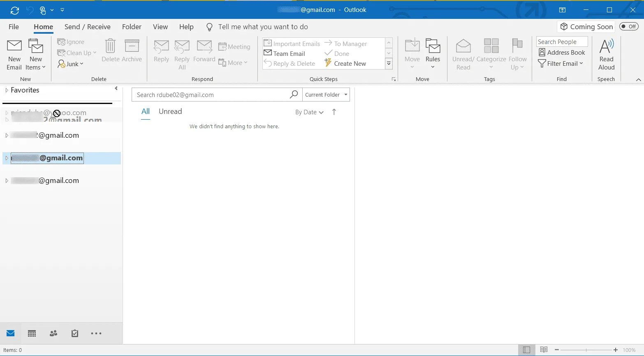Viewport: 644px width, 356px height.
Task: Switch to Mail view
Action: pos(11,333)
